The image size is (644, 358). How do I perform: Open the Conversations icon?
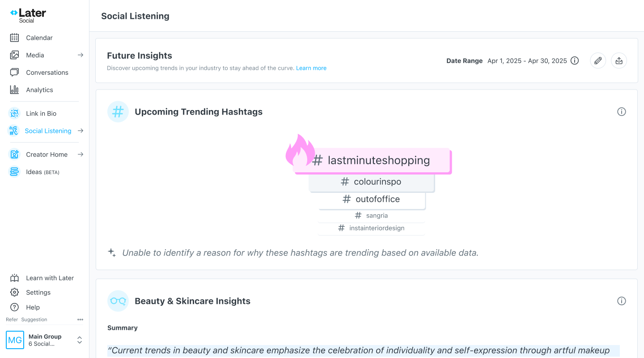pos(15,72)
